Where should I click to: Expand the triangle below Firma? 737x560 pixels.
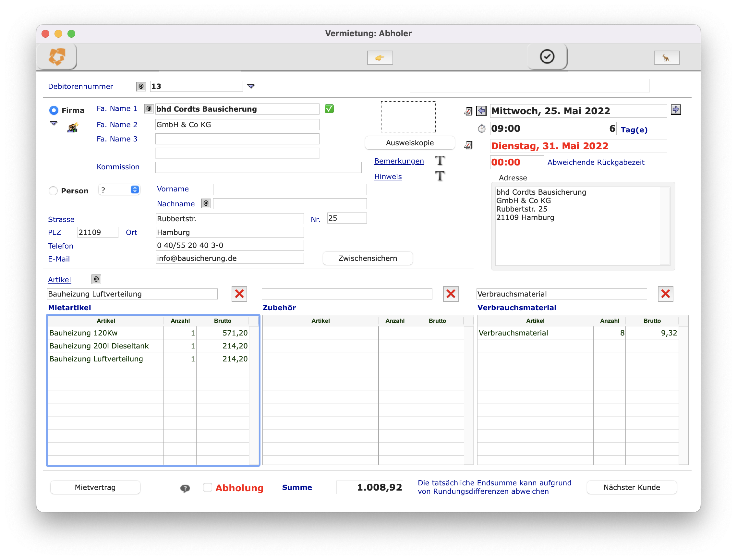click(x=54, y=123)
